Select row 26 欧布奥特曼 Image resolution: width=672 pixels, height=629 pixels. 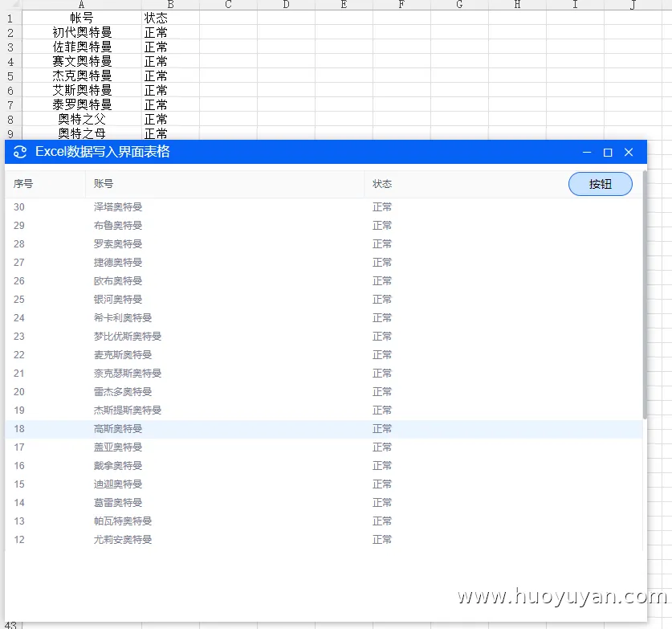(x=324, y=281)
